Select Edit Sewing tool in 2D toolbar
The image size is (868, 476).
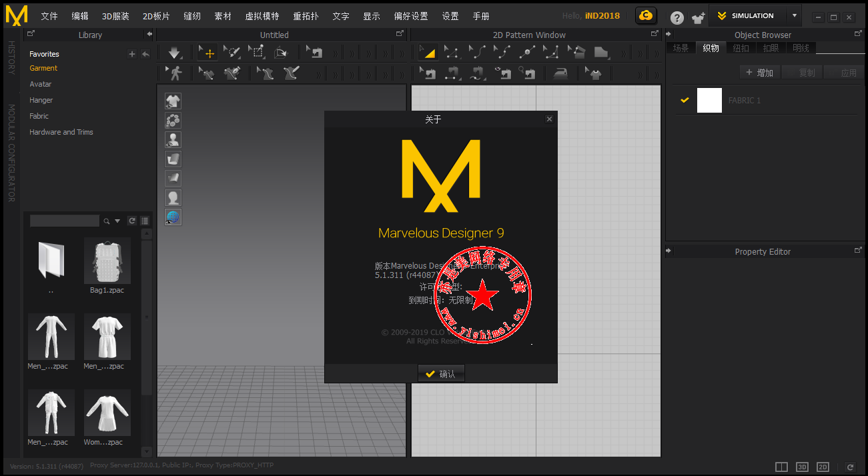(428, 73)
